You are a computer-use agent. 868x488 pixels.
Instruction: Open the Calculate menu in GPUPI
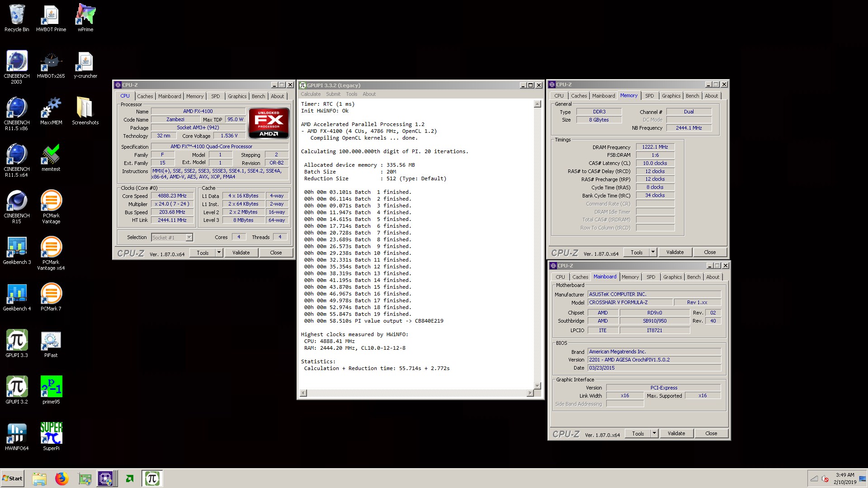pyautogui.click(x=311, y=94)
